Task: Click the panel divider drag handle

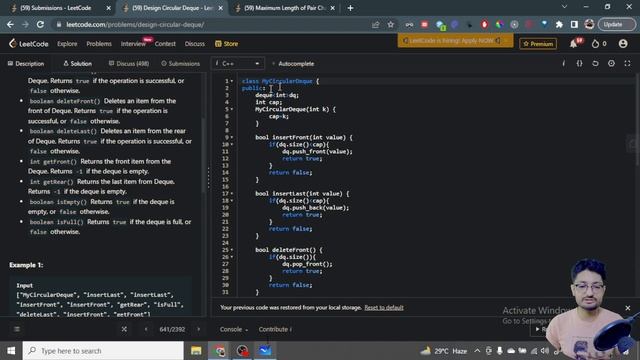Action: [209, 178]
